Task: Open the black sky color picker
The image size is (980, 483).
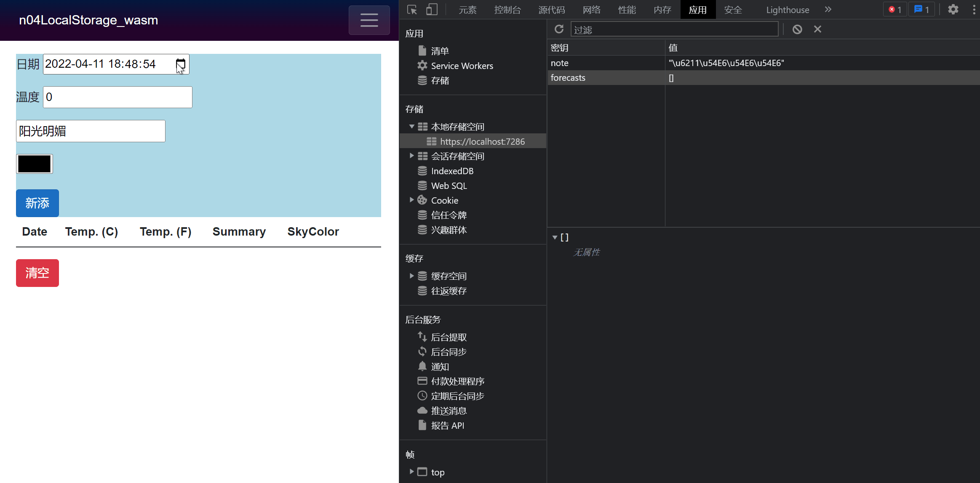Action: pos(35,164)
